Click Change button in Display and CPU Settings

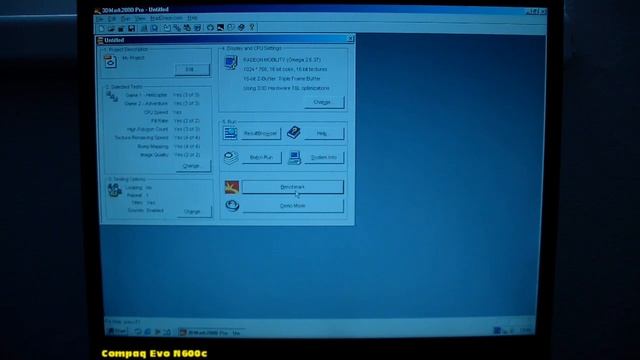click(x=324, y=102)
